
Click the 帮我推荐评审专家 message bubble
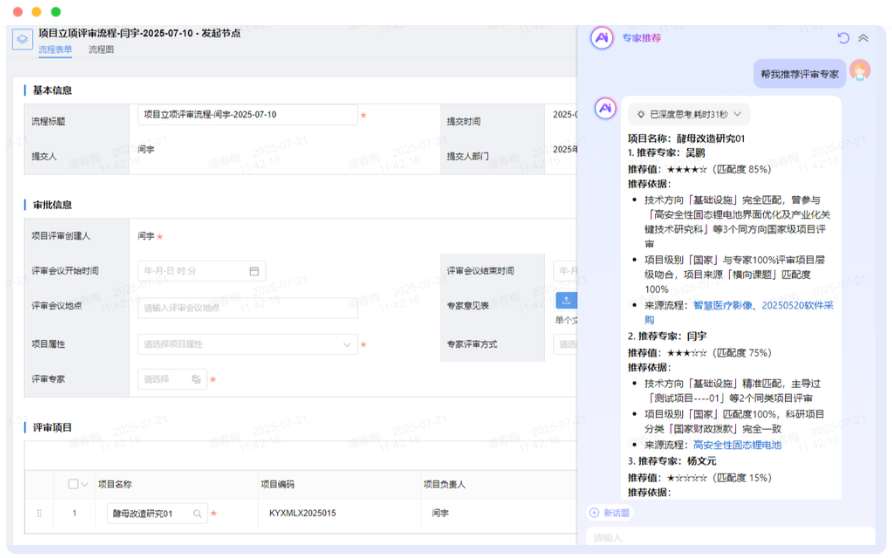click(x=799, y=74)
